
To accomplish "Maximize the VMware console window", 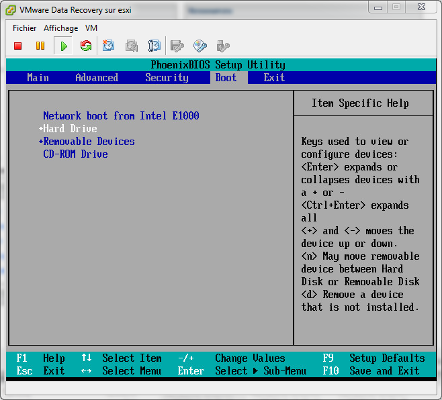I will pos(396,7).
